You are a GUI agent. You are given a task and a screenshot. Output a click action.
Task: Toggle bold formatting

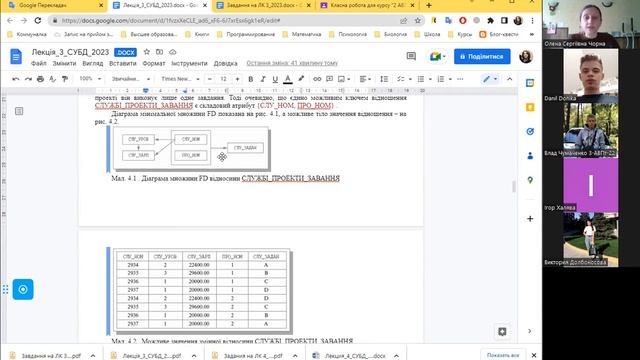pyautogui.click(x=251, y=79)
